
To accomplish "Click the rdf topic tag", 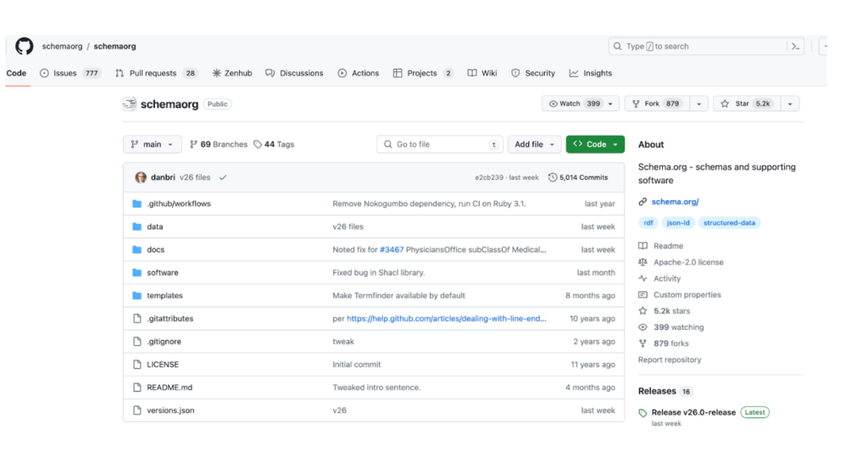I will coord(648,223).
